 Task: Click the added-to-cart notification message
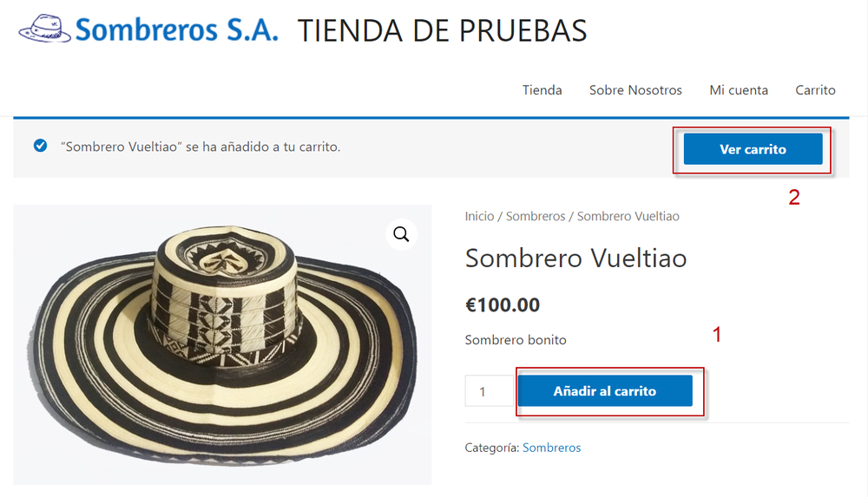(x=201, y=147)
